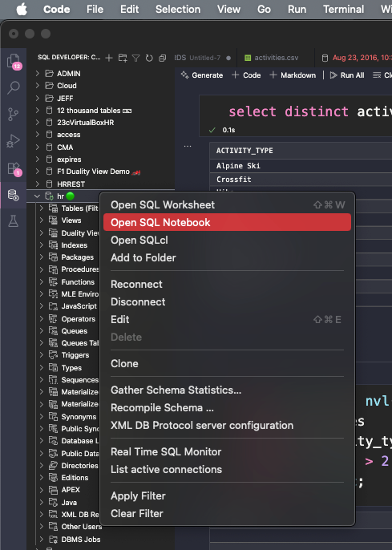Viewport: 392px width, 550px height.
Task: Open the Explorer view in activity bar
Action: pos(14,62)
